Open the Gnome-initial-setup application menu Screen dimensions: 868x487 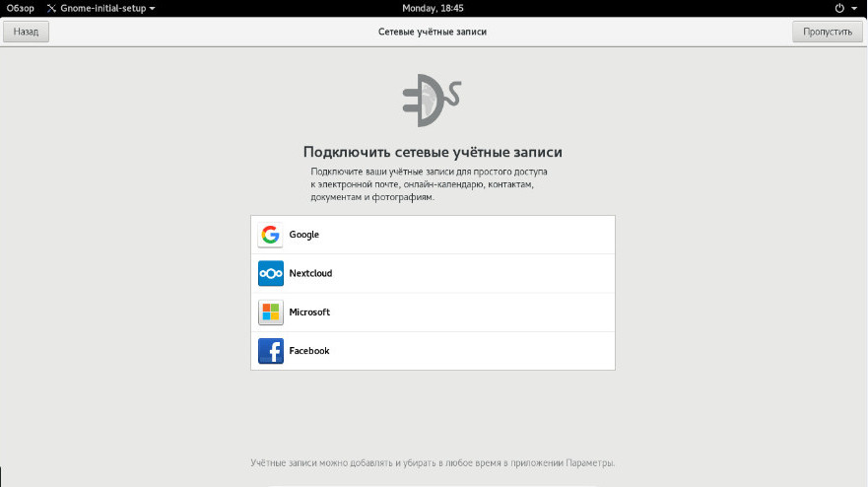[101, 8]
